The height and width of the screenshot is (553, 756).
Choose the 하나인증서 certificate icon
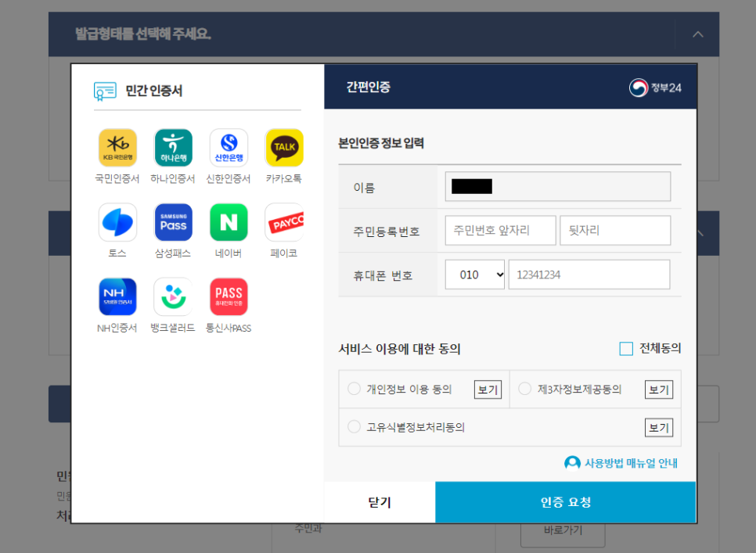pyautogui.click(x=173, y=147)
